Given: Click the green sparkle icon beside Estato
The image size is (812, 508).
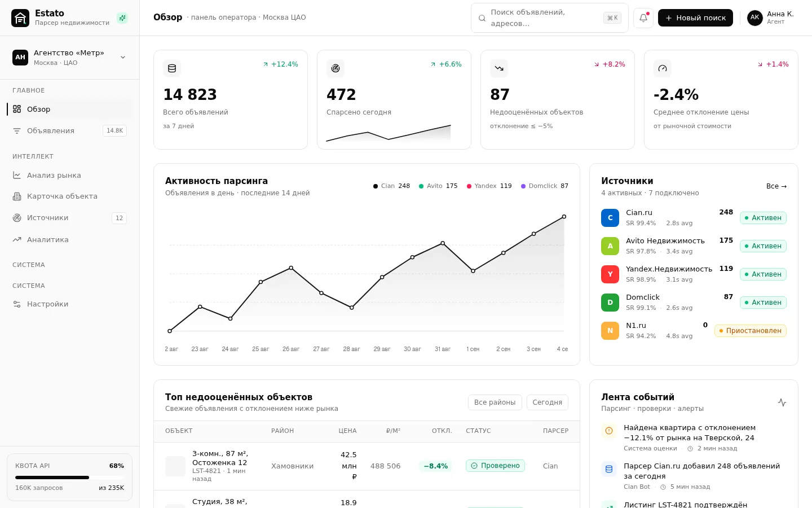Looking at the screenshot, I should 122,18.
